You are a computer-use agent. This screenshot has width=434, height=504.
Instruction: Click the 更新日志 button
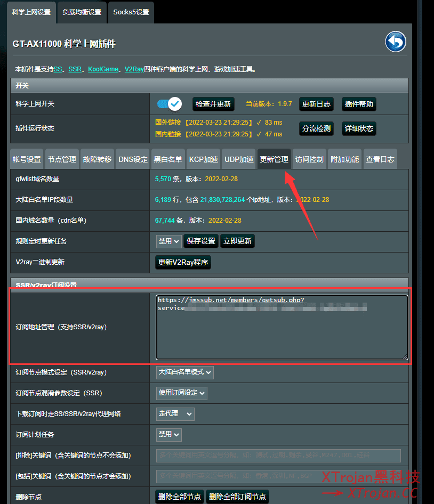coord(316,104)
